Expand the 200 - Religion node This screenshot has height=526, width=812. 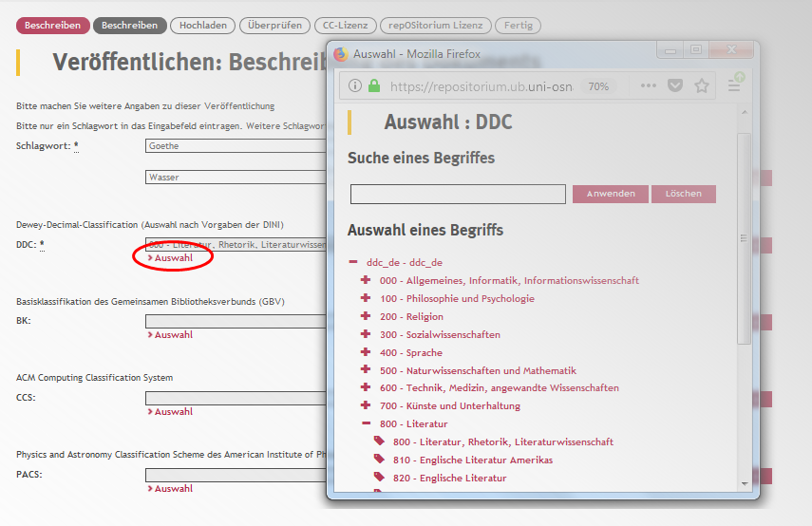click(x=366, y=316)
